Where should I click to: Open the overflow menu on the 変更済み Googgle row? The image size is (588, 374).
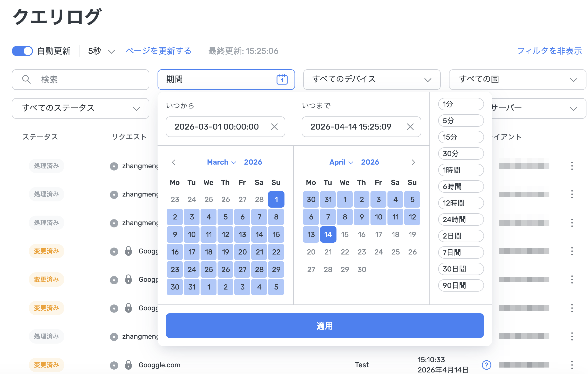click(x=572, y=251)
